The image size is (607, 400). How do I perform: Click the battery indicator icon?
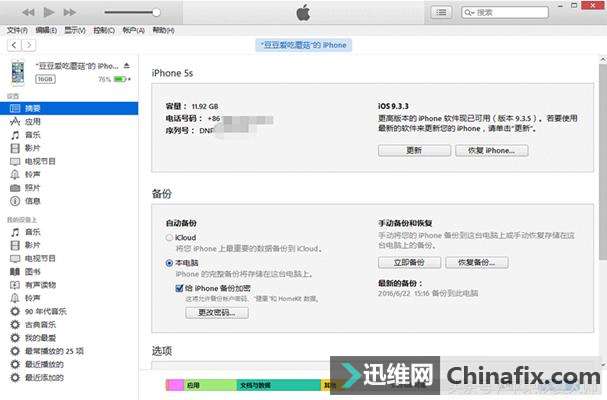(120, 79)
